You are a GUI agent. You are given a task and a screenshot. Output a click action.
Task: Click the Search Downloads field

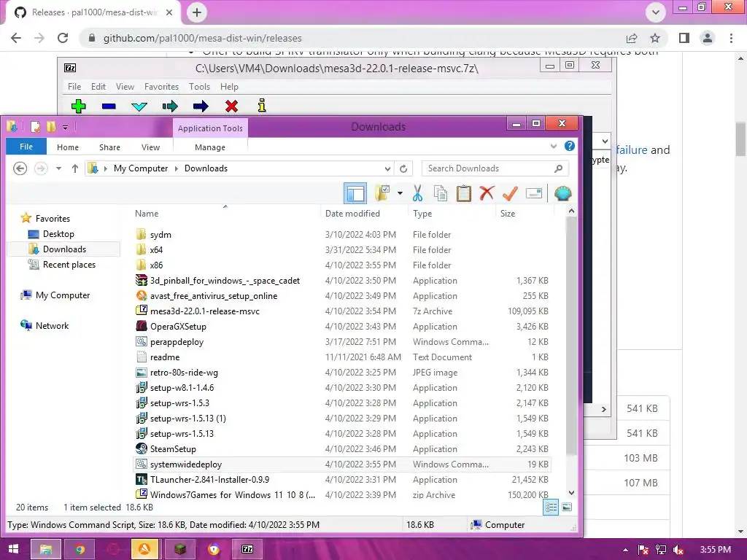point(495,168)
